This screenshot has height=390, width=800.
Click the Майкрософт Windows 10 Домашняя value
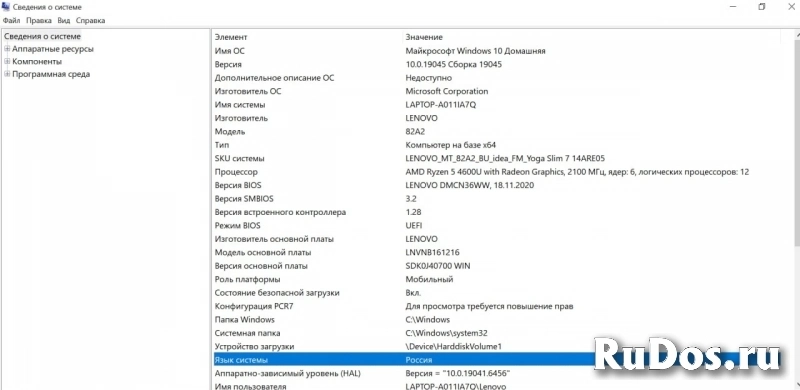476,51
